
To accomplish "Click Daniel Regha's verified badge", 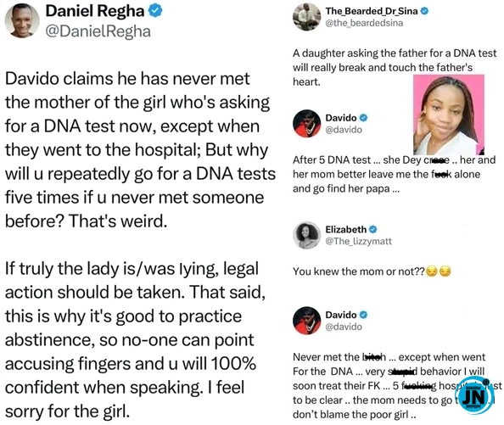I will click(155, 11).
